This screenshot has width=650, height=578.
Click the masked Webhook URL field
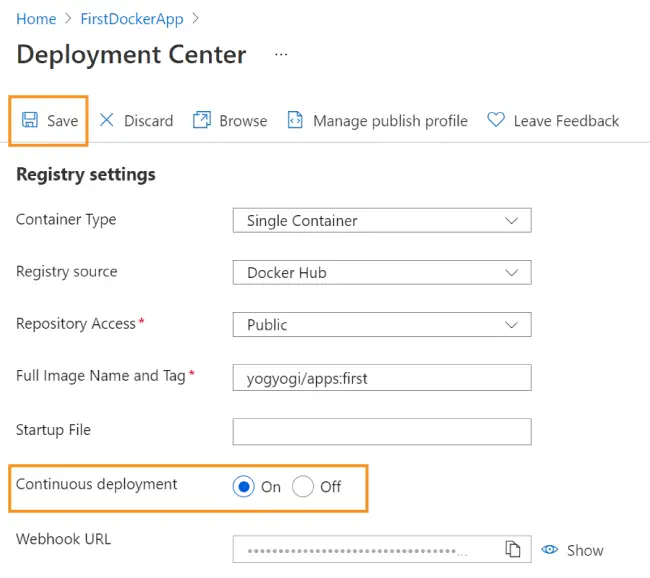coord(382,549)
